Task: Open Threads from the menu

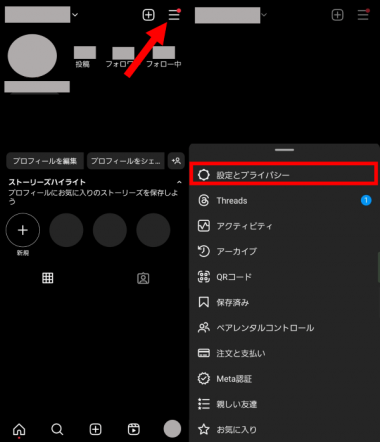Action: click(284, 200)
